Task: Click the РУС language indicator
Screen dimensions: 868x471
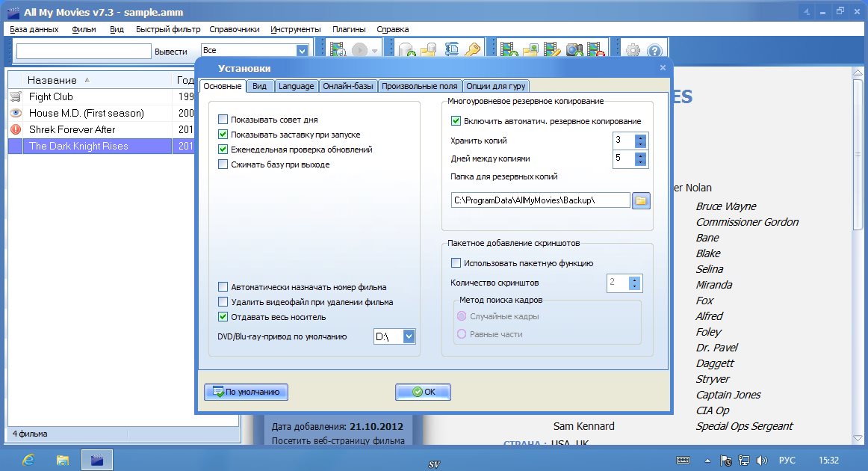Action: pos(787,461)
